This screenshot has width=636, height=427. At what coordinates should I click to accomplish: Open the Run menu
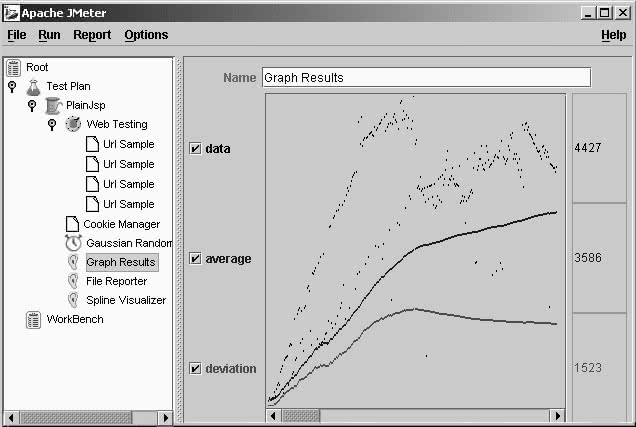coord(49,35)
